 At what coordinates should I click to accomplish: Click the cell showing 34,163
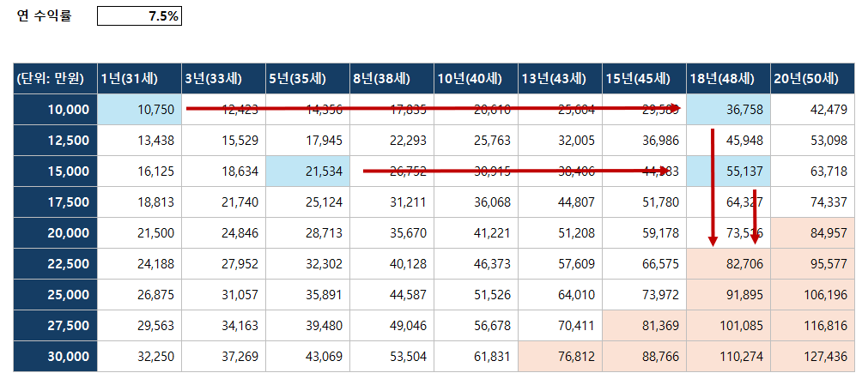tap(223, 326)
